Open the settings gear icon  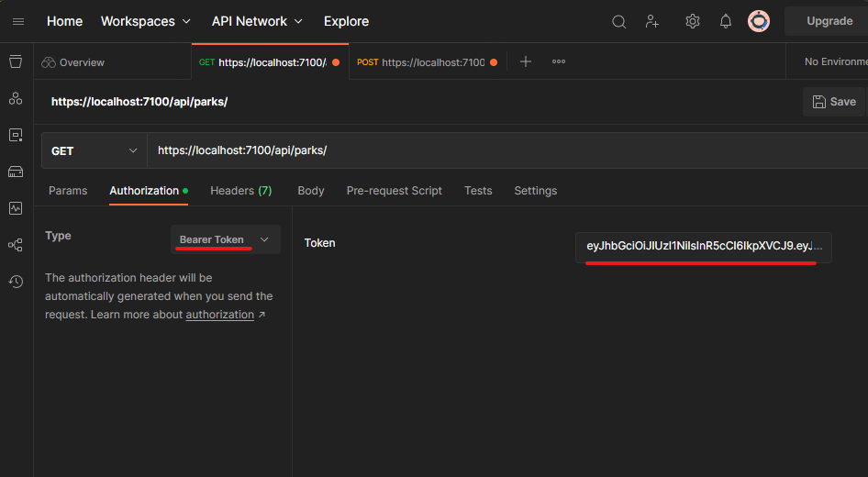[692, 22]
